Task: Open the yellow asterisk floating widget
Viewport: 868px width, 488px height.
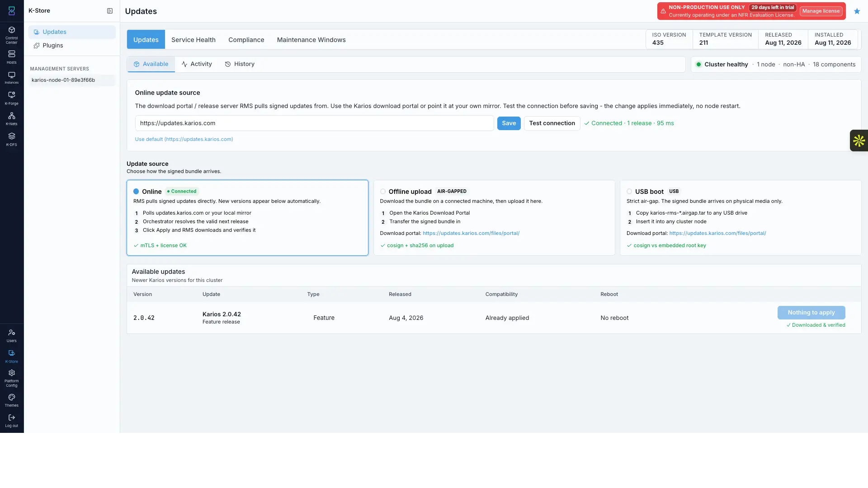Action: pos(859,141)
